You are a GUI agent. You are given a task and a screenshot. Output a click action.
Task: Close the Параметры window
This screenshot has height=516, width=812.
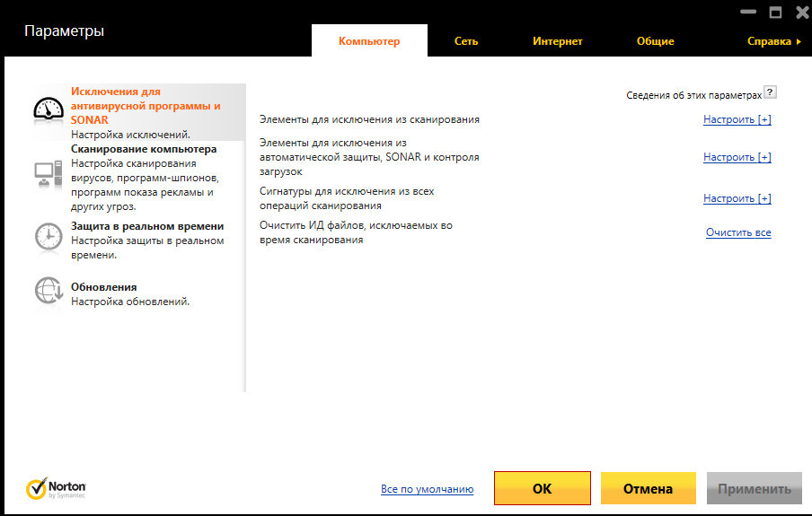coord(798,13)
